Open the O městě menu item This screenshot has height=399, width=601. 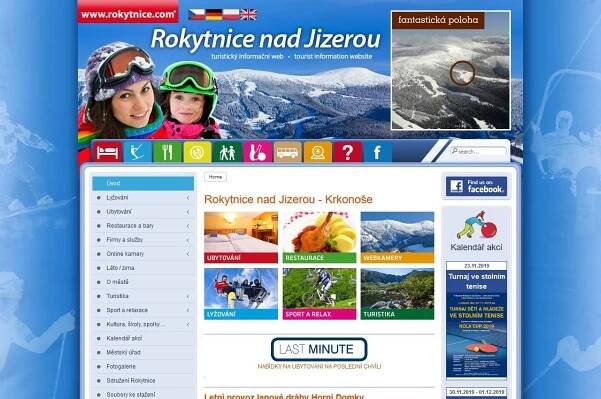(143, 282)
